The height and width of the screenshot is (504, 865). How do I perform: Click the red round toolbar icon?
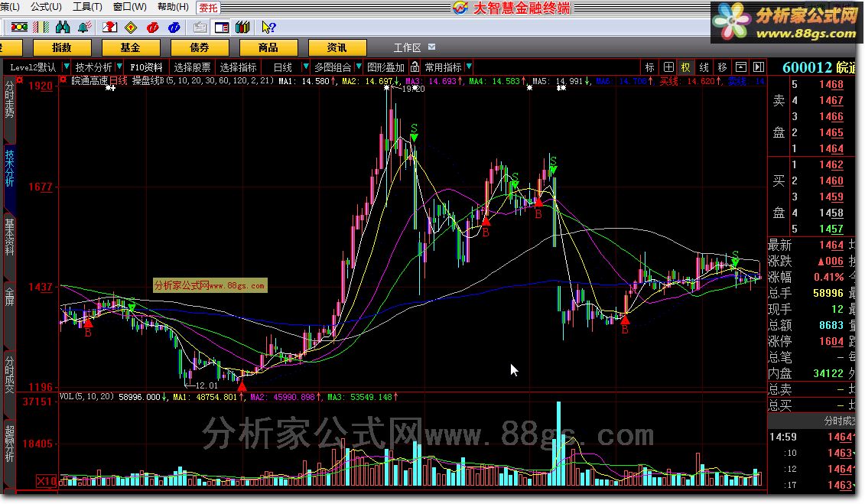153,27
